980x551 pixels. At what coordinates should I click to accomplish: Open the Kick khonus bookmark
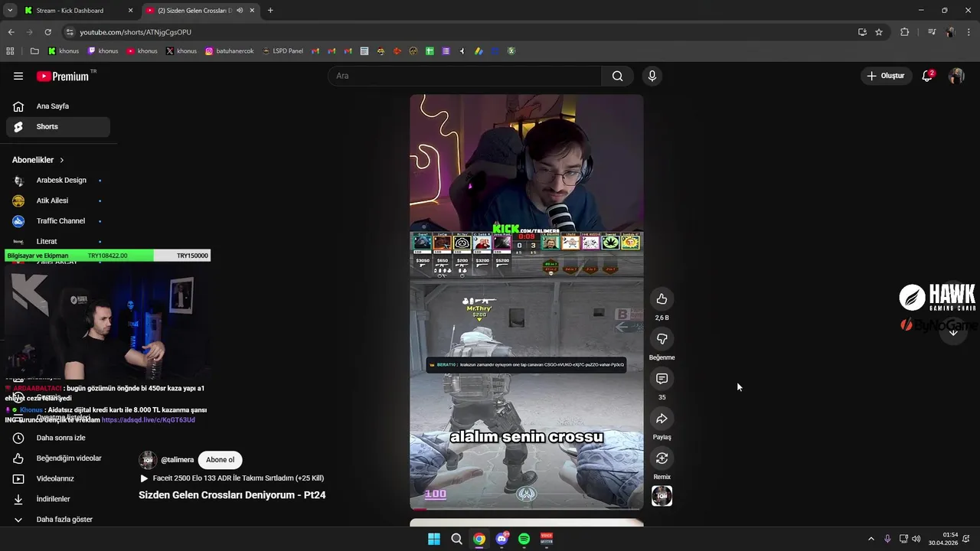point(64,51)
